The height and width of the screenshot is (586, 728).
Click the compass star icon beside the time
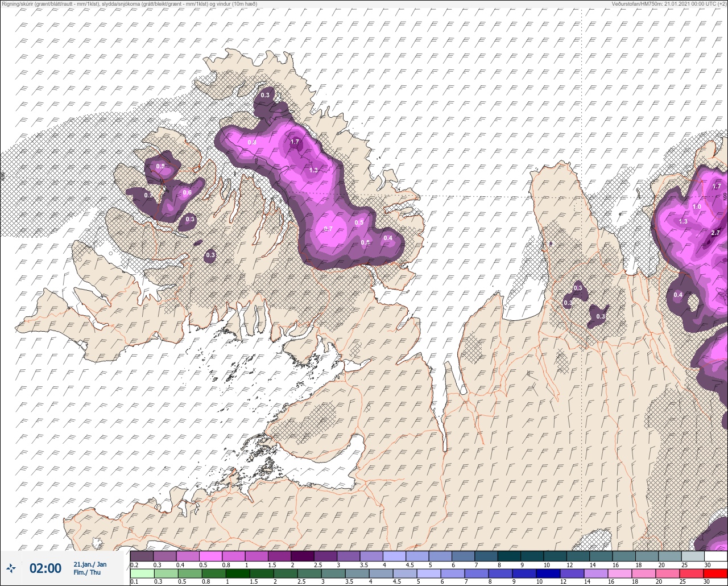click(x=11, y=568)
